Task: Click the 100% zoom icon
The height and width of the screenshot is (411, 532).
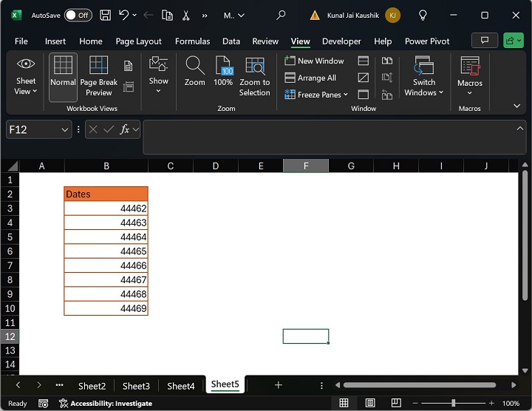Action: click(223, 66)
